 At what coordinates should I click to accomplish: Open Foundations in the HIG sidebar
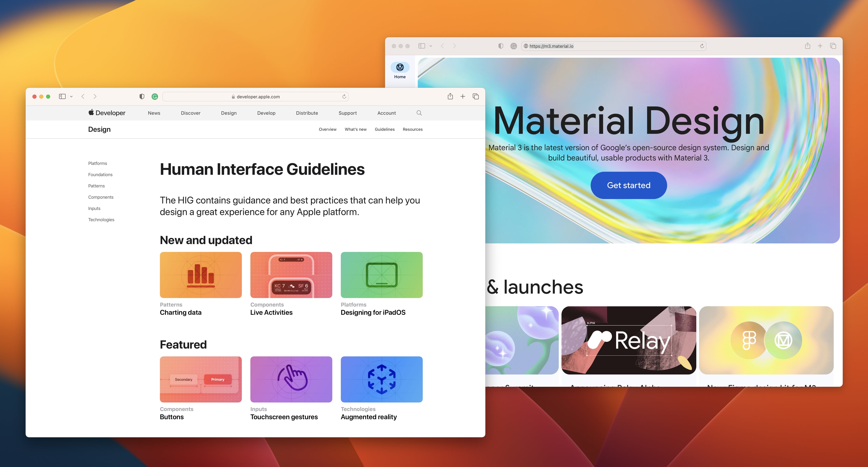click(x=100, y=175)
